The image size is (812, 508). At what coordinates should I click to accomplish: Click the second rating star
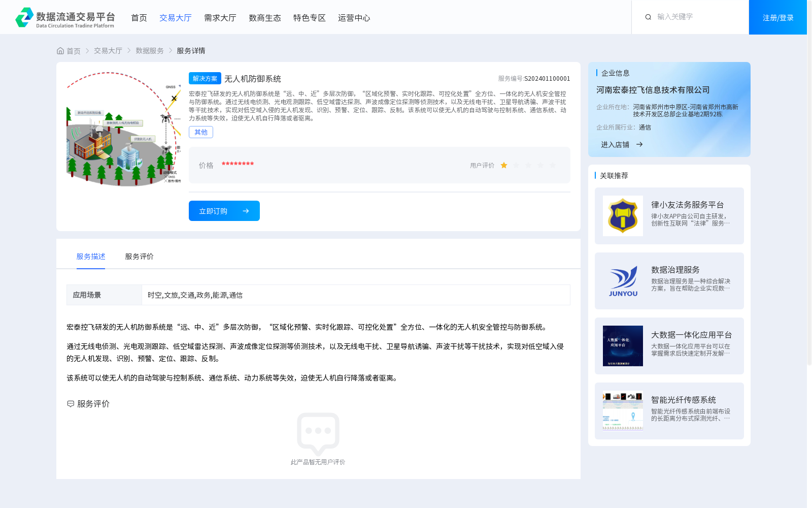[x=516, y=165]
